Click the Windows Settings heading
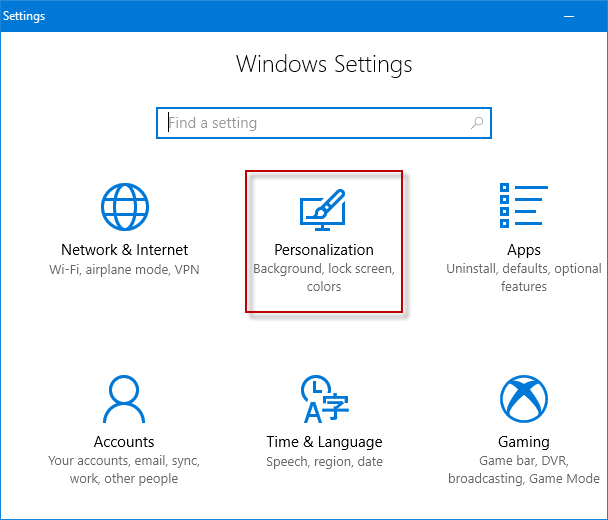 (x=324, y=64)
